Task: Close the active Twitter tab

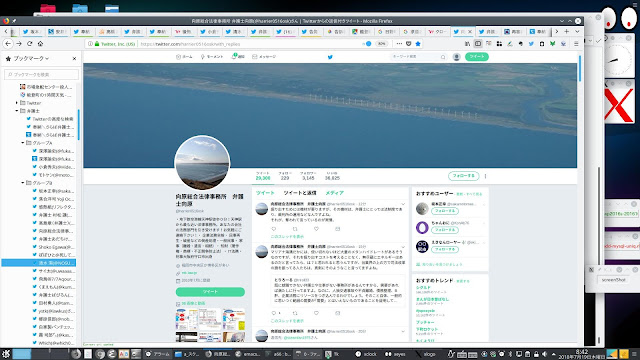Action: (470, 31)
